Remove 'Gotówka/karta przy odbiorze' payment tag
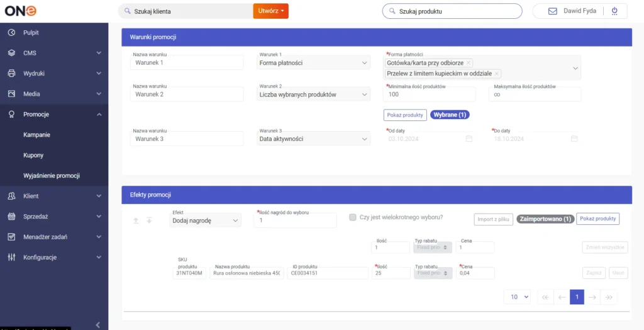This screenshot has width=644, height=330. pos(469,63)
